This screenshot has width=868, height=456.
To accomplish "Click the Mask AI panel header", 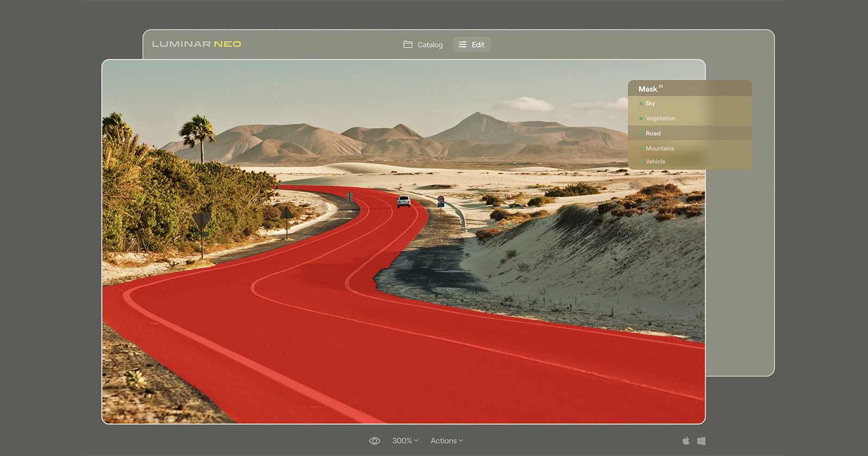I will [x=689, y=88].
